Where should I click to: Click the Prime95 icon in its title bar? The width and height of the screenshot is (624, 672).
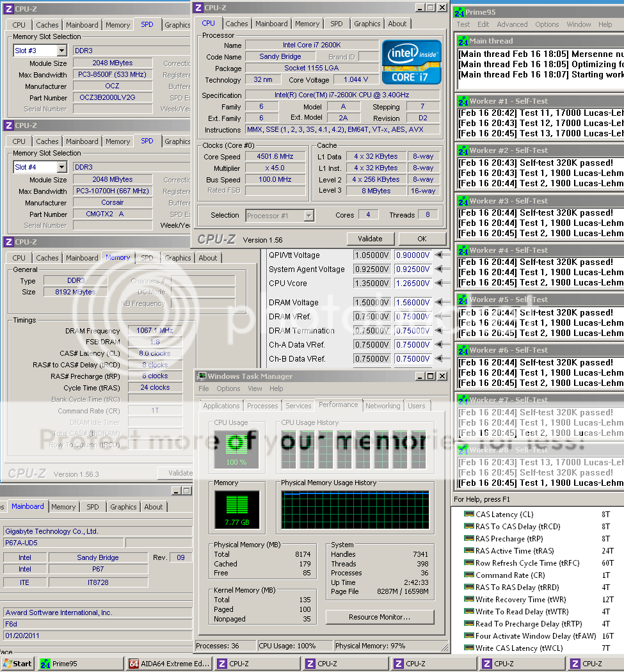(x=460, y=12)
